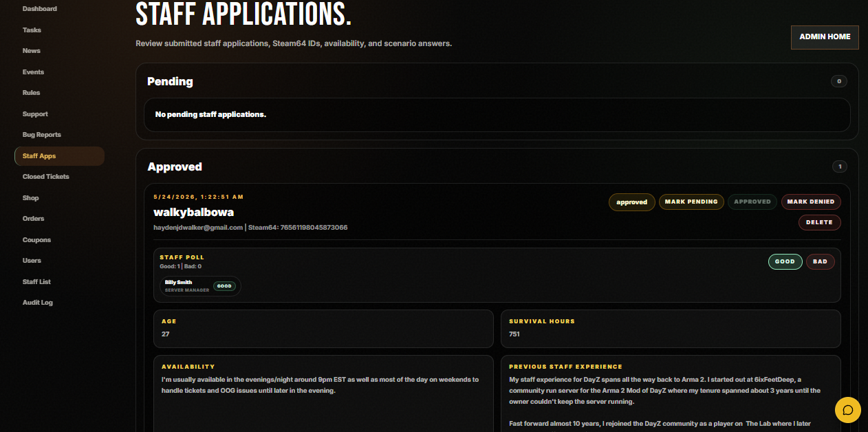Click the Availability field label

tap(188, 367)
